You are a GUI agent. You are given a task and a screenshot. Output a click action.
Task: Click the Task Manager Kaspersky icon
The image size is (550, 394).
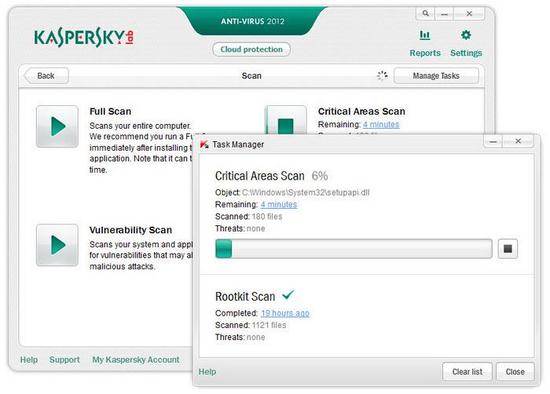(204, 144)
